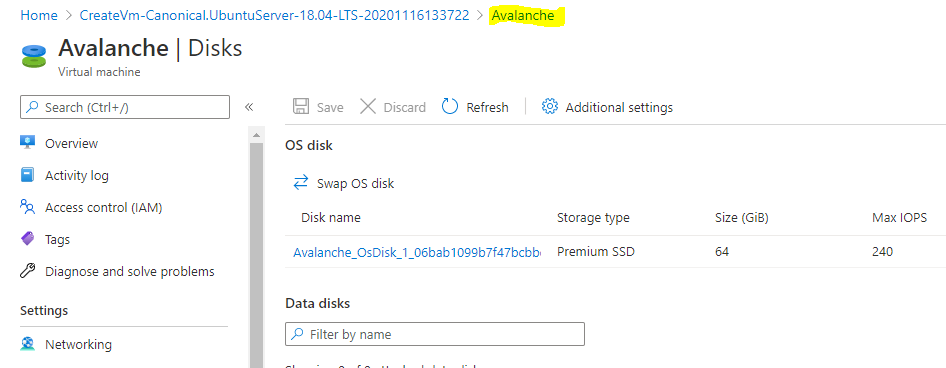Open the Avalanche_OsDisk_1 disk link

coord(417,252)
